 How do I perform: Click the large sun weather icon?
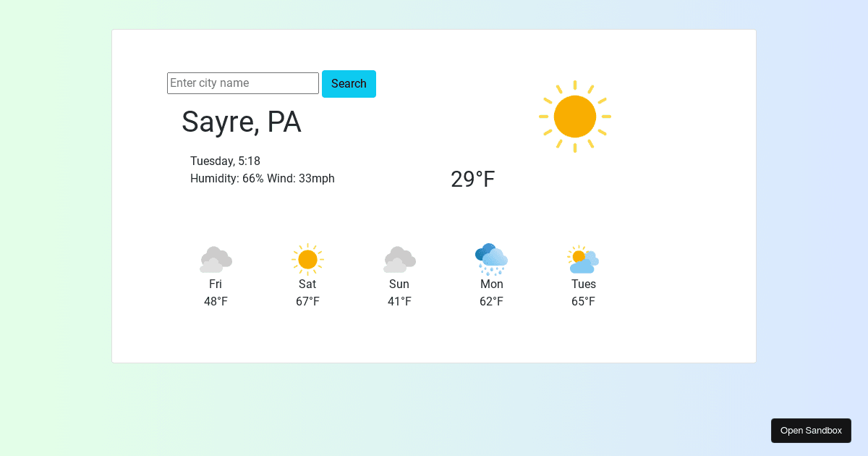coord(575,117)
